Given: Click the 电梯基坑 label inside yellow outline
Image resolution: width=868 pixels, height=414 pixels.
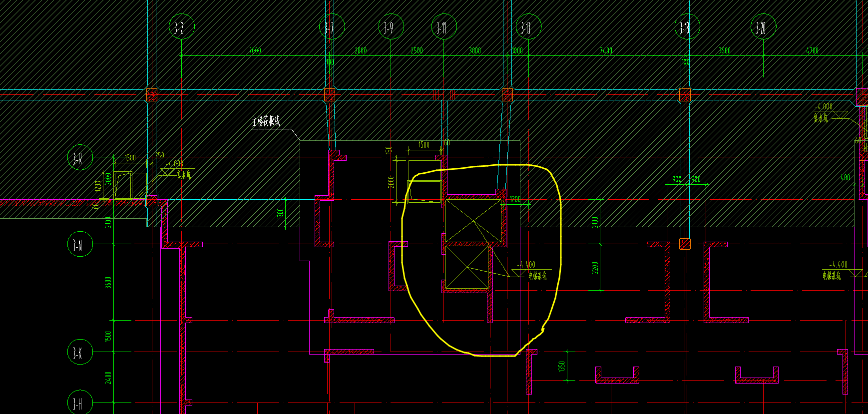Looking at the screenshot, I should pos(537,276).
